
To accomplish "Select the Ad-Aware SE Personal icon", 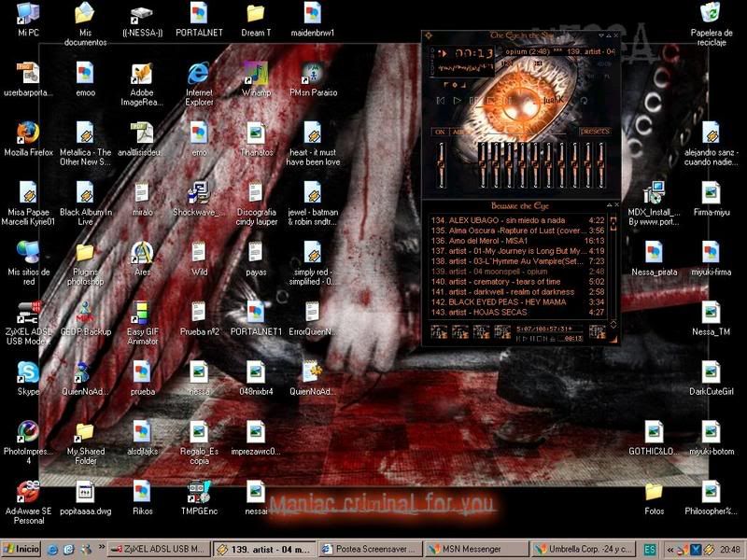I will point(28,502).
